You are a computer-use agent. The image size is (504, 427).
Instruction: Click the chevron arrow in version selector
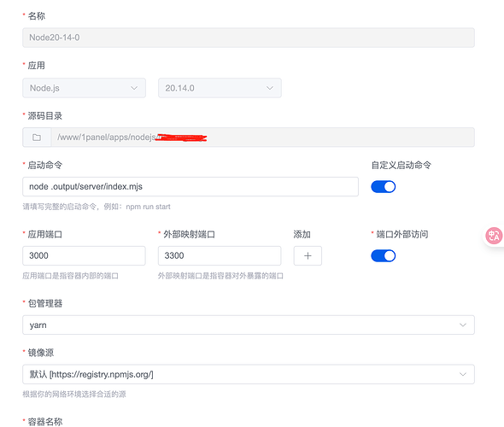point(270,88)
